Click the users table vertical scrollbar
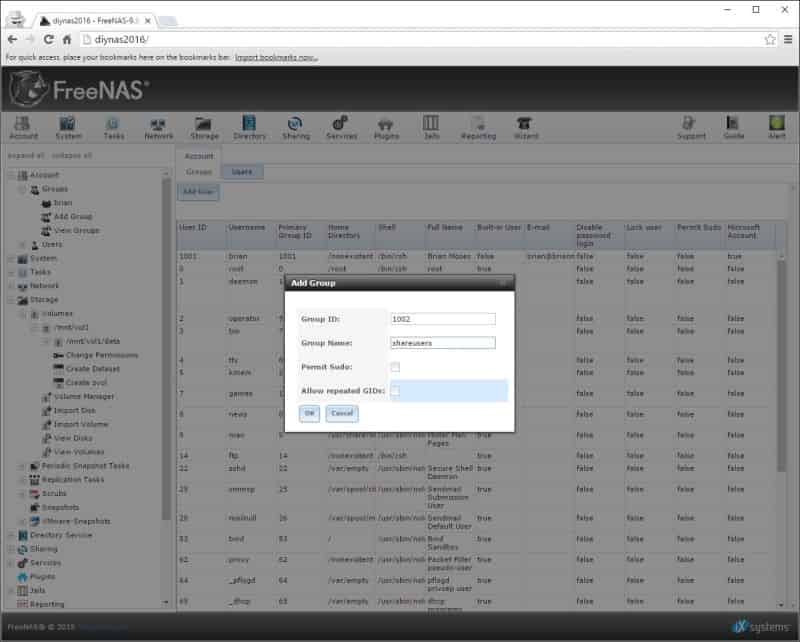 [x=781, y=365]
